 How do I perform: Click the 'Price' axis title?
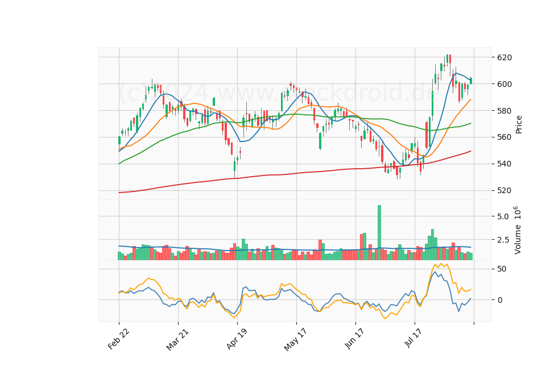519,124
